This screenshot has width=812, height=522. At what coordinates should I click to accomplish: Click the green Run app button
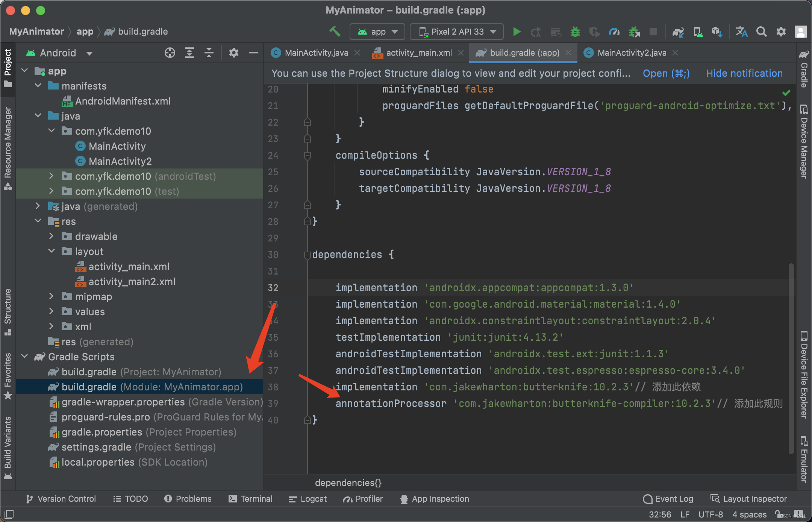pyautogui.click(x=517, y=32)
